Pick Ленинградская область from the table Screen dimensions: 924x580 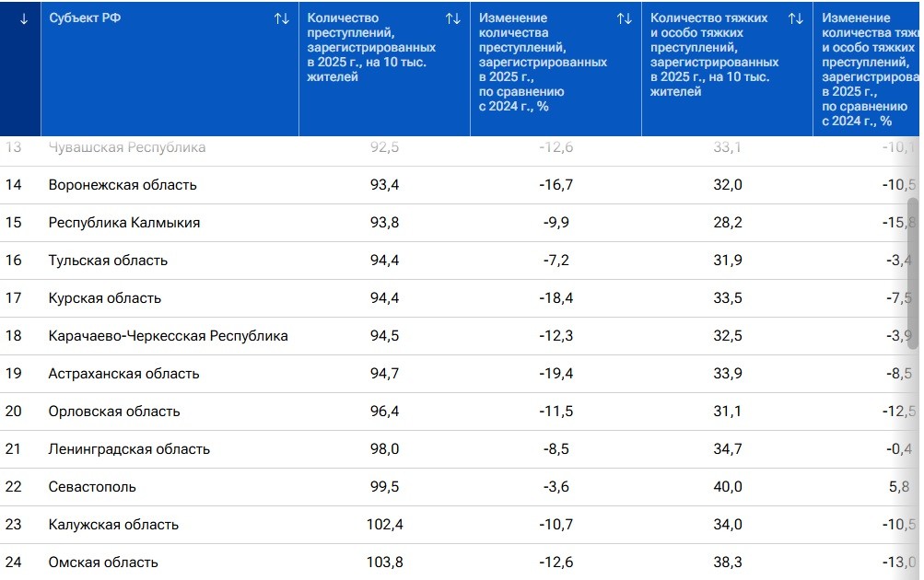[129, 449]
